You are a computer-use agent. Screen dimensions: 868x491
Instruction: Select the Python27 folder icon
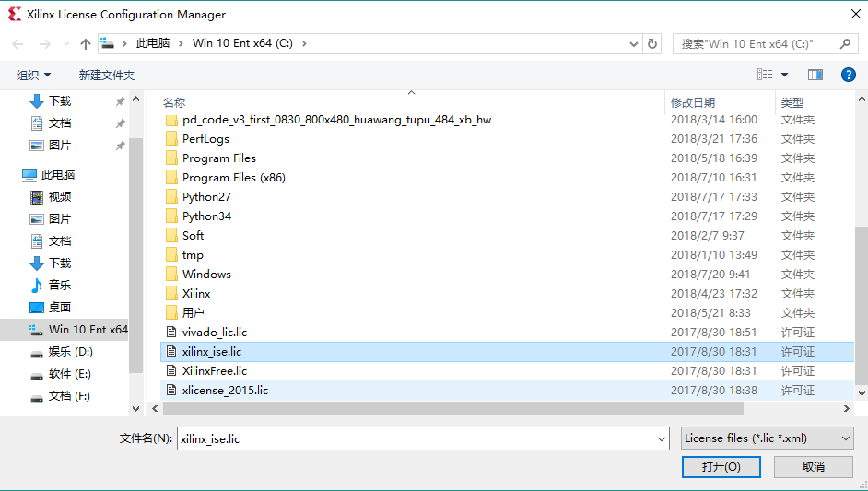tap(171, 197)
